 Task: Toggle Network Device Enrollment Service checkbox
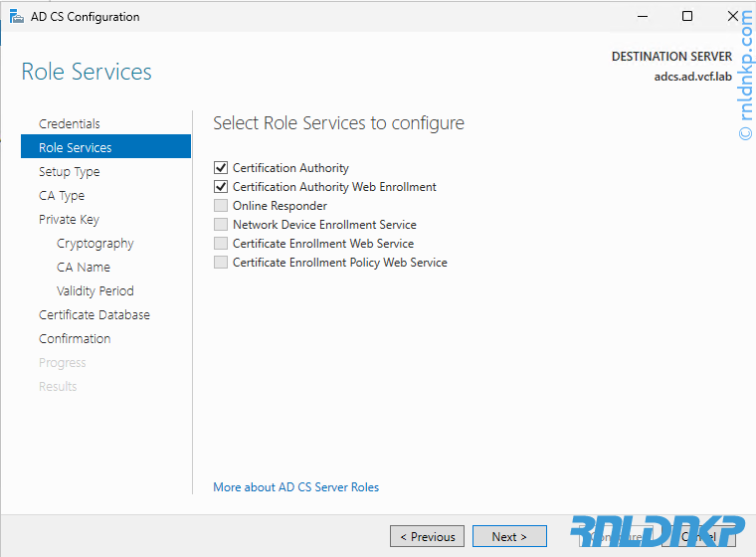221,225
